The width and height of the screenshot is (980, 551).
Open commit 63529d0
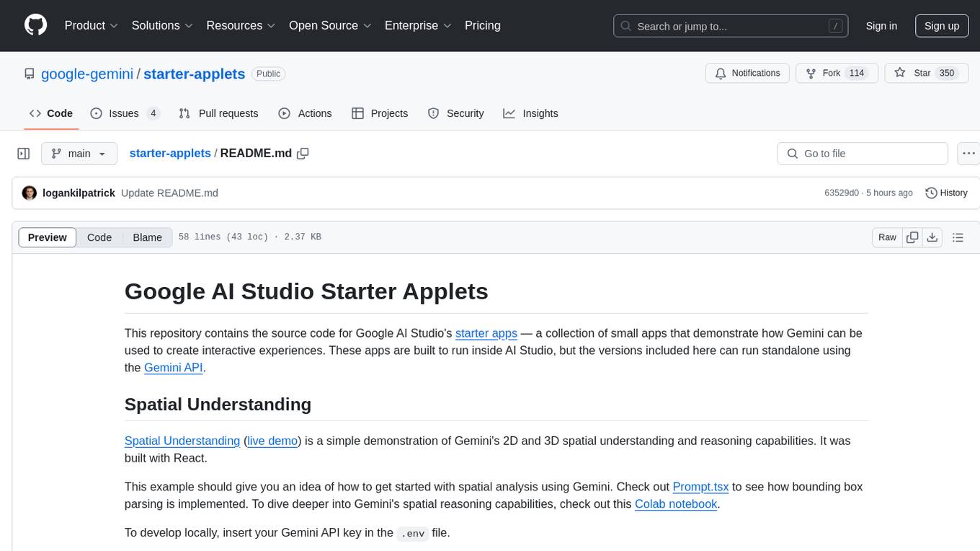(842, 193)
